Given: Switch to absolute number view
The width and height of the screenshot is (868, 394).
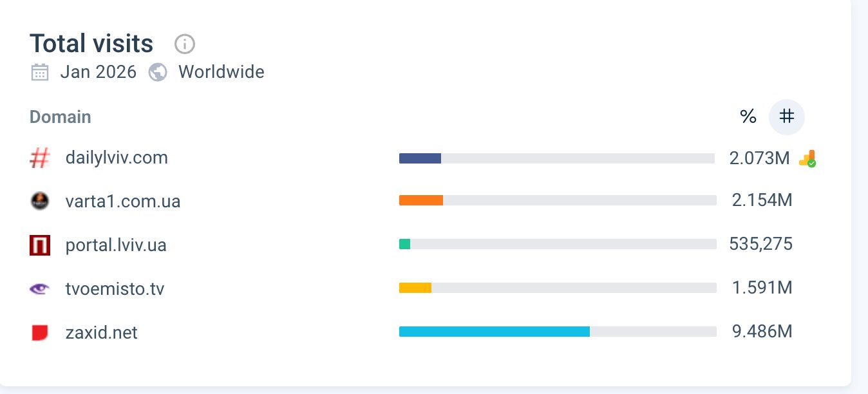Looking at the screenshot, I should [x=787, y=117].
